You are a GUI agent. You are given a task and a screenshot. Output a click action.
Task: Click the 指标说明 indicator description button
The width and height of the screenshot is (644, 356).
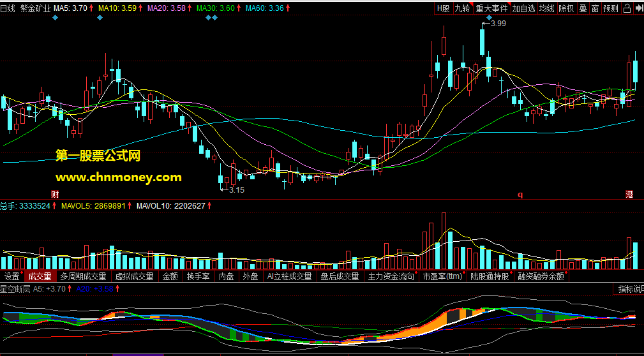(x=629, y=289)
